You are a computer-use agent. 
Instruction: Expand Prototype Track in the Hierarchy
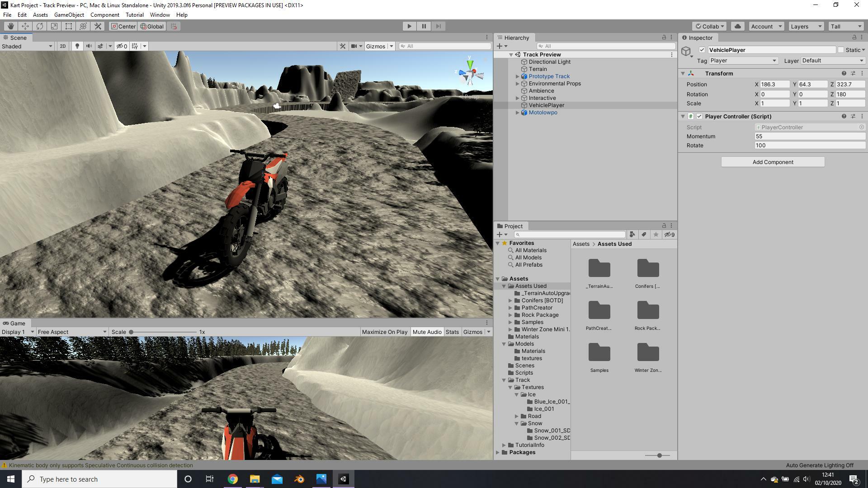[518, 76]
